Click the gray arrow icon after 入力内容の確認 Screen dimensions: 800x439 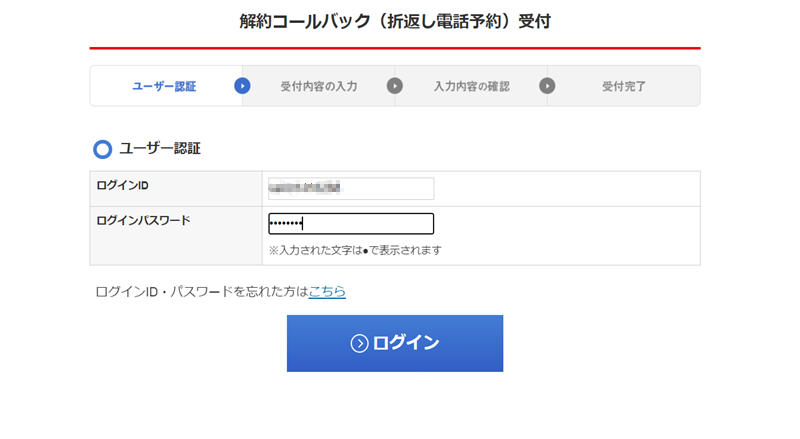(547, 86)
